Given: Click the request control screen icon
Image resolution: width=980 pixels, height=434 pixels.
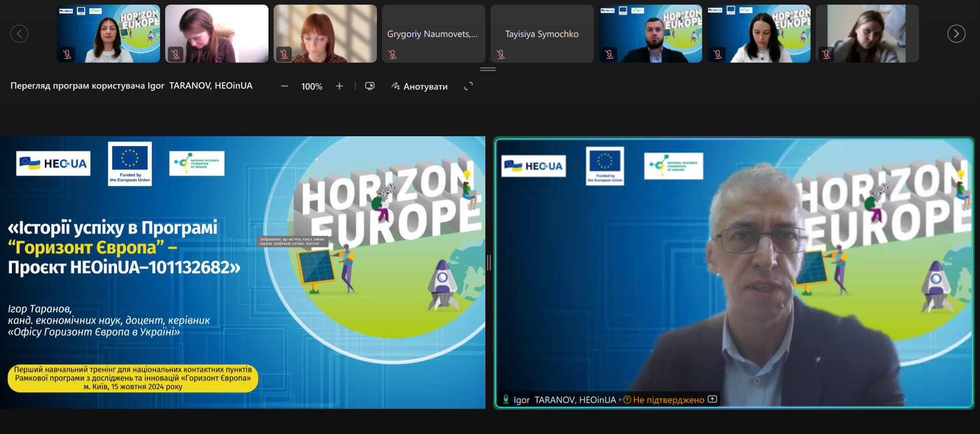Looking at the screenshot, I should click(370, 86).
